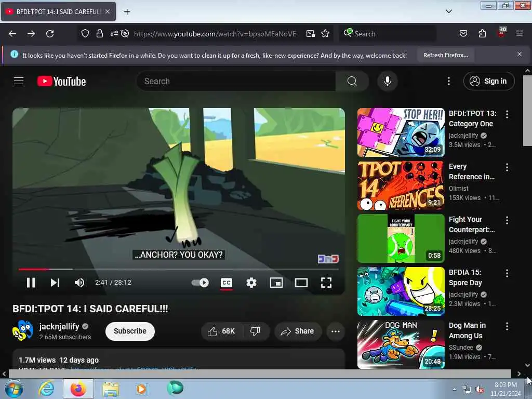Mute the video volume speaker icon
This screenshot has height=399, width=532.
[x=79, y=283]
